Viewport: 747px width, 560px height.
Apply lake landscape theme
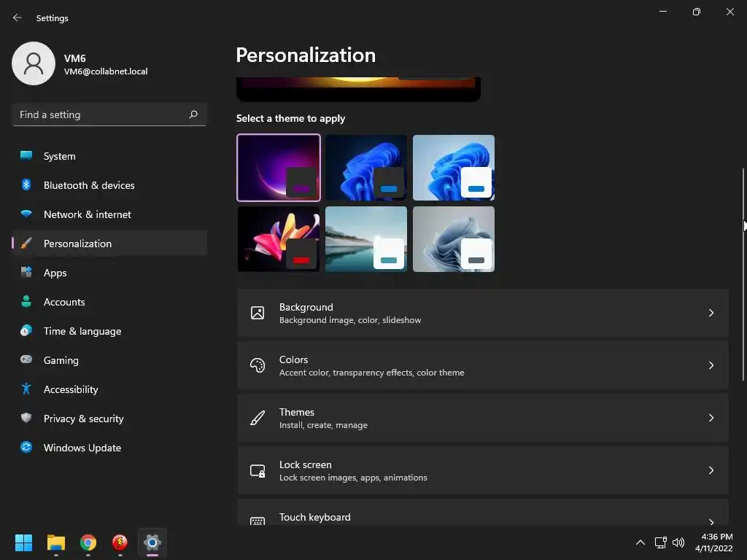(366, 239)
